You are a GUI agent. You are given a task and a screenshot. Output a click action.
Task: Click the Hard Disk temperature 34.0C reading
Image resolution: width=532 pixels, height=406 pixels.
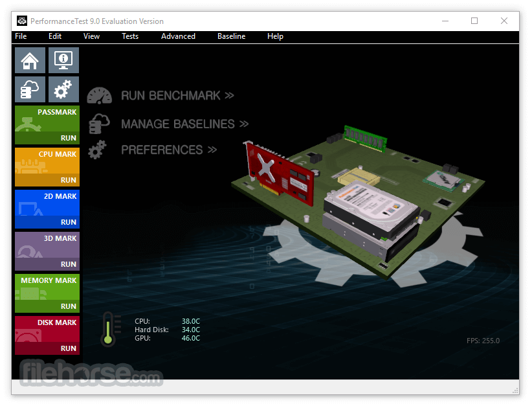click(x=191, y=330)
